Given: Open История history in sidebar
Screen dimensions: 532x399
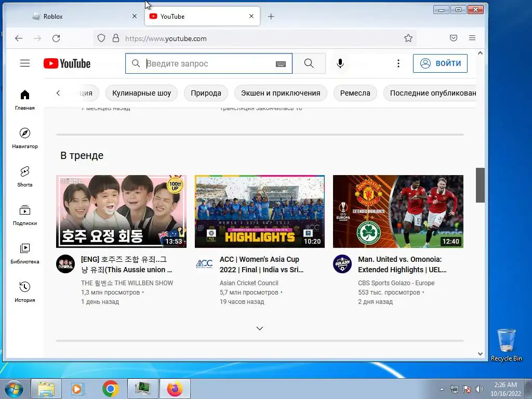Looking at the screenshot, I should [25, 292].
